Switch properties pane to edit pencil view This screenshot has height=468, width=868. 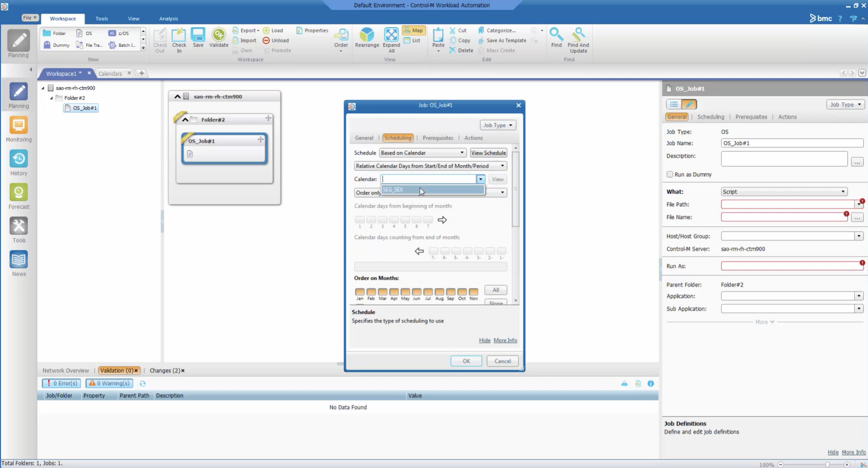(x=689, y=104)
